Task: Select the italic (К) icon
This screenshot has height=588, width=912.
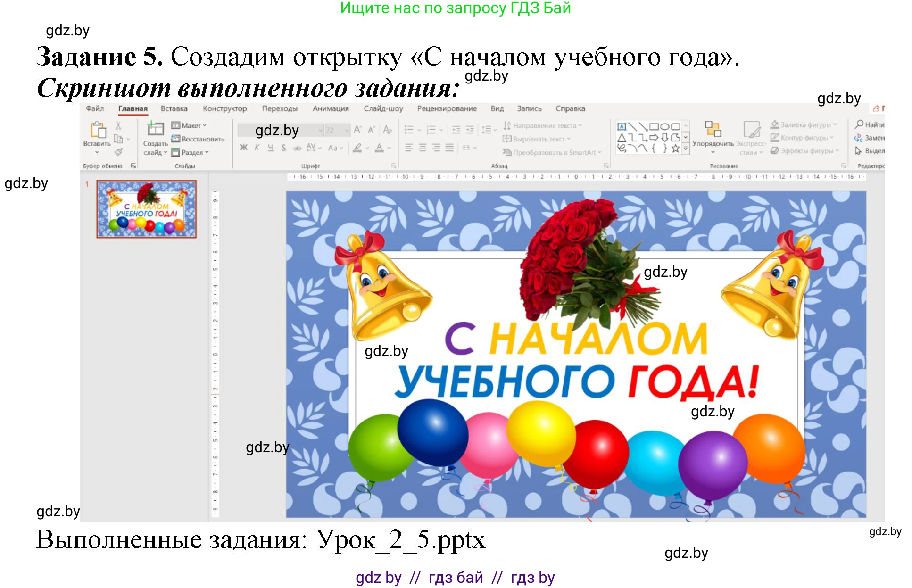Action: click(x=257, y=148)
